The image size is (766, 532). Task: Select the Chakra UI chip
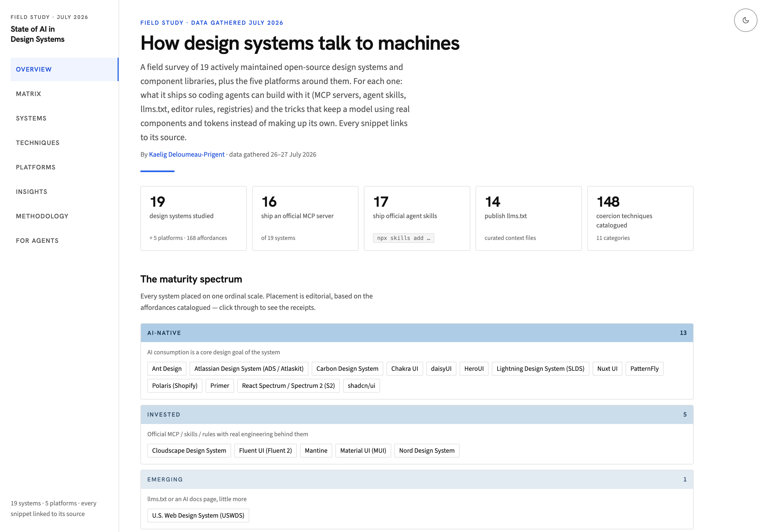[x=405, y=369]
